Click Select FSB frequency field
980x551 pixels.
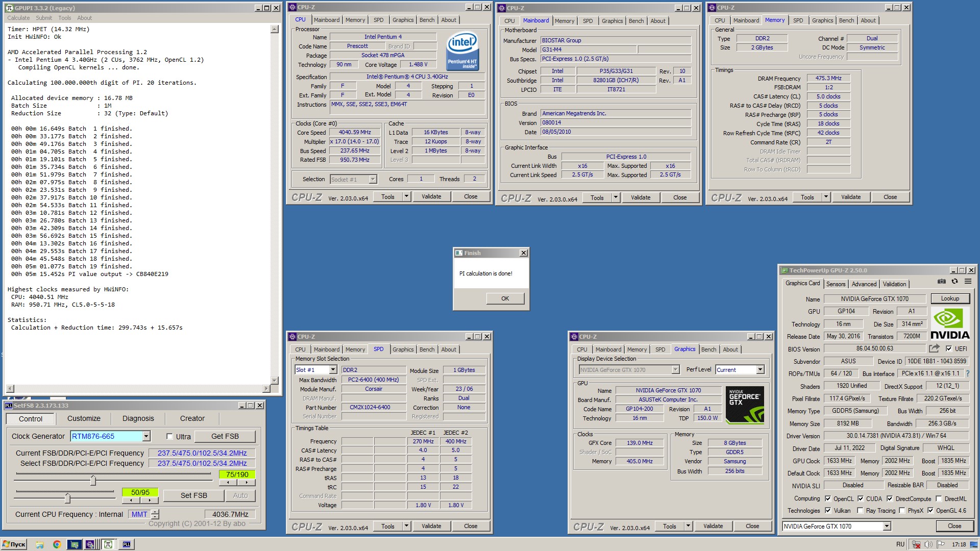(202, 463)
